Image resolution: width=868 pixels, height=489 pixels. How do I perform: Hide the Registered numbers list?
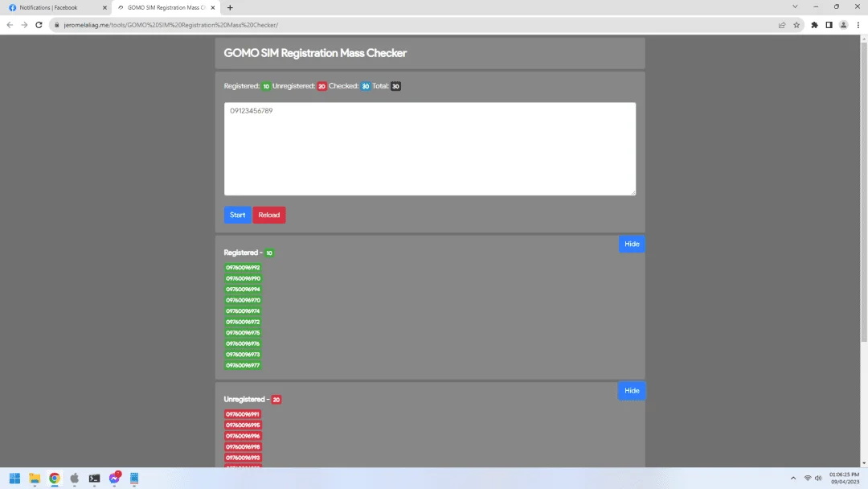click(x=632, y=244)
